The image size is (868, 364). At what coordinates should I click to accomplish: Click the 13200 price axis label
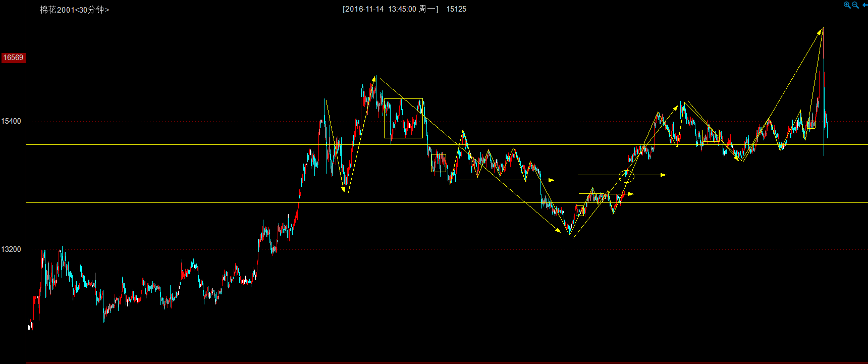pyautogui.click(x=11, y=249)
